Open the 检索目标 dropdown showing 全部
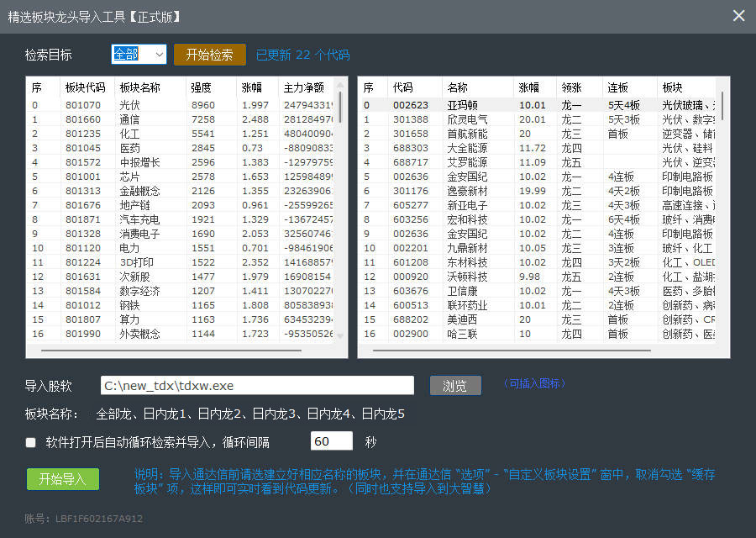 138,53
